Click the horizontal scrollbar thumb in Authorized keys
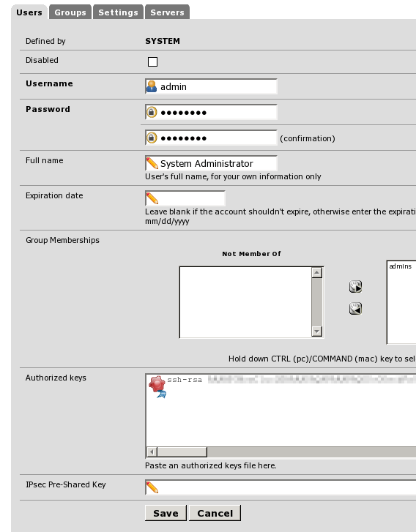This screenshot has height=532, width=416. (x=182, y=452)
